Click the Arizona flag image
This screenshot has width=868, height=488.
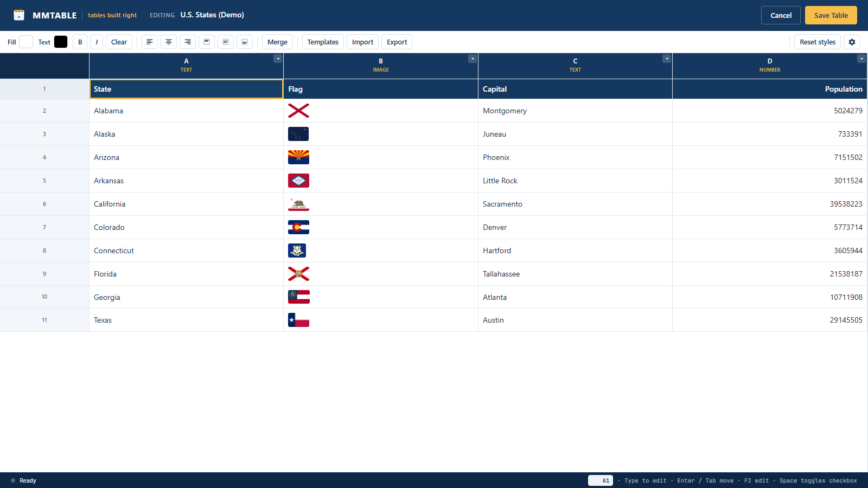coord(298,157)
